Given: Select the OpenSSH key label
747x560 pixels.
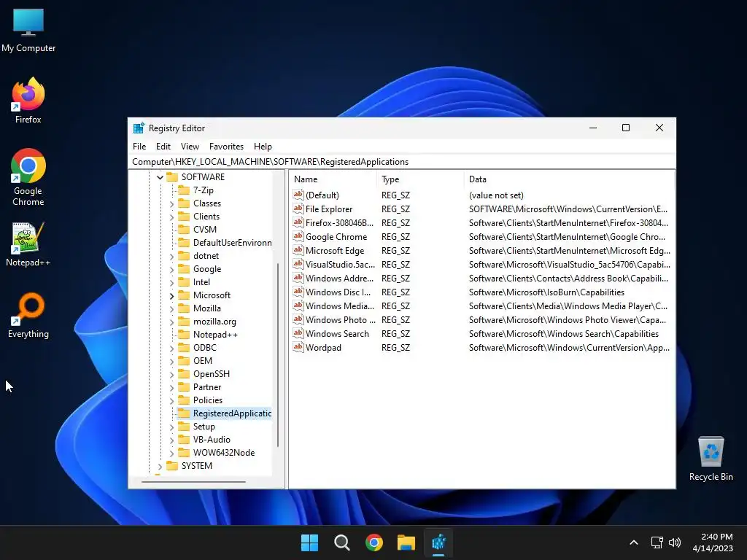Looking at the screenshot, I should click(x=212, y=374).
